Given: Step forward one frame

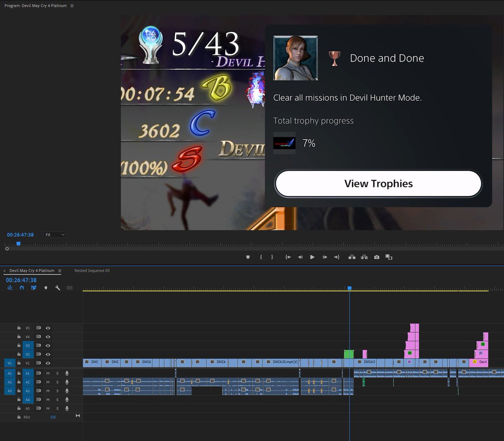Looking at the screenshot, I should [x=325, y=257].
